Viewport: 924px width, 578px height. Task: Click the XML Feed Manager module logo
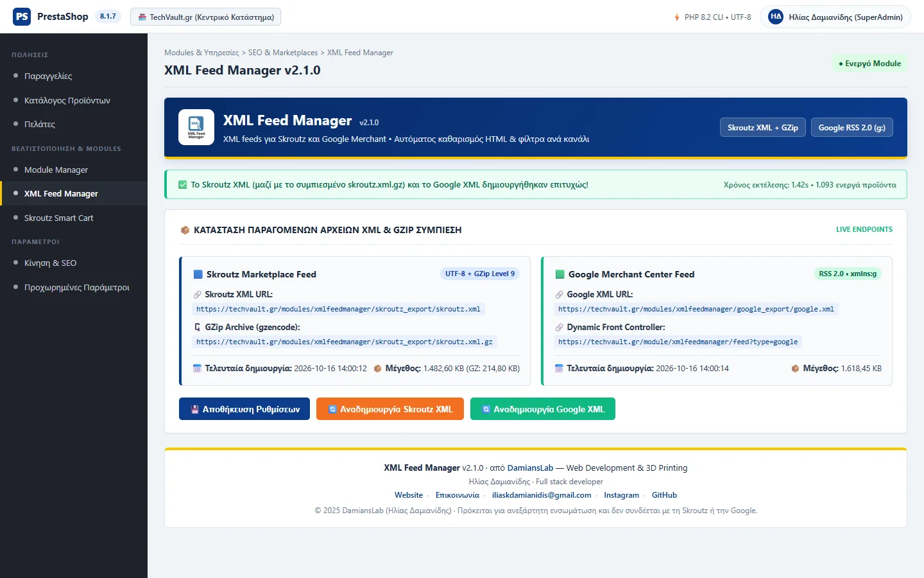click(x=196, y=127)
